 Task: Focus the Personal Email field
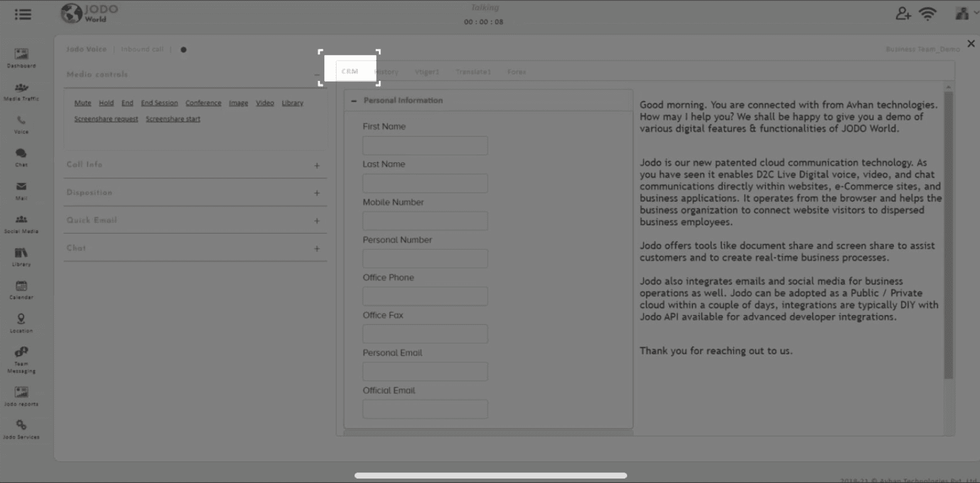click(425, 371)
